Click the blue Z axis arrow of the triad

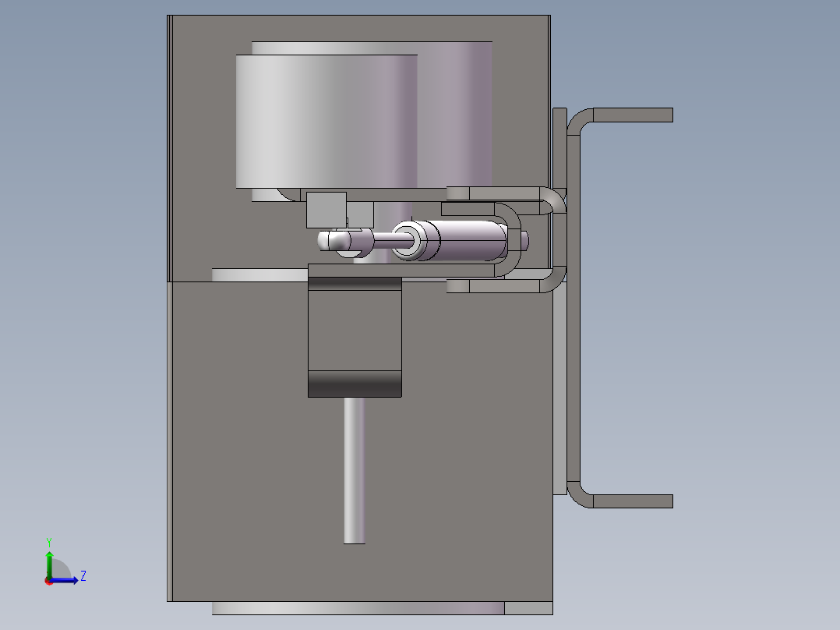point(64,580)
